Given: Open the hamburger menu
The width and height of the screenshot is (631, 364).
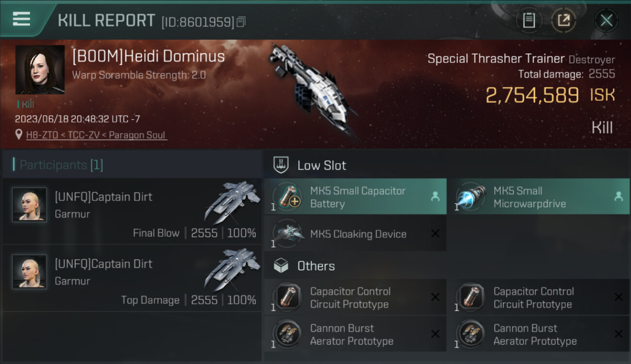Looking at the screenshot, I should [x=21, y=19].
